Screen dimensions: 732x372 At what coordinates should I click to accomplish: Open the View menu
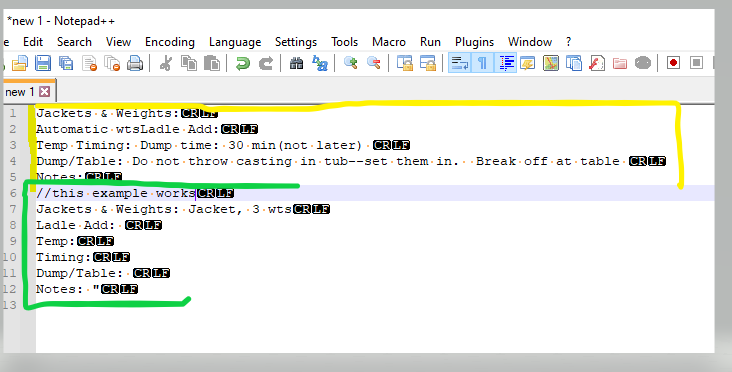pos(119,42)
